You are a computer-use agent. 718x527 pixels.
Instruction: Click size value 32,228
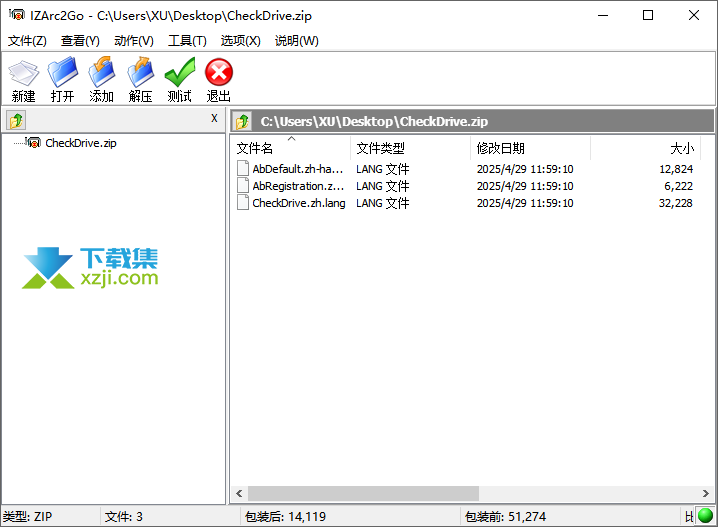(x=676, y=203)
